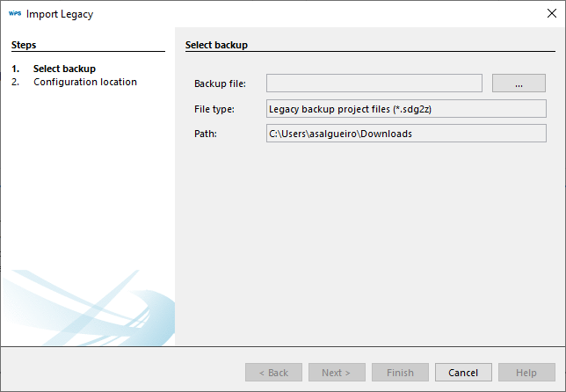Viewport: 566px width, 392px height.
Task: Click the Select backup page heading
Action: point(216,44)
